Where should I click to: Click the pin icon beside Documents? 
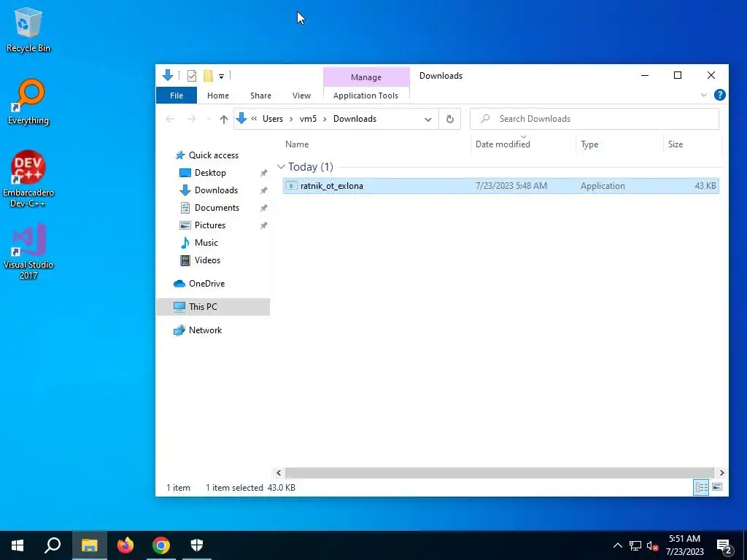pos(263,208)
